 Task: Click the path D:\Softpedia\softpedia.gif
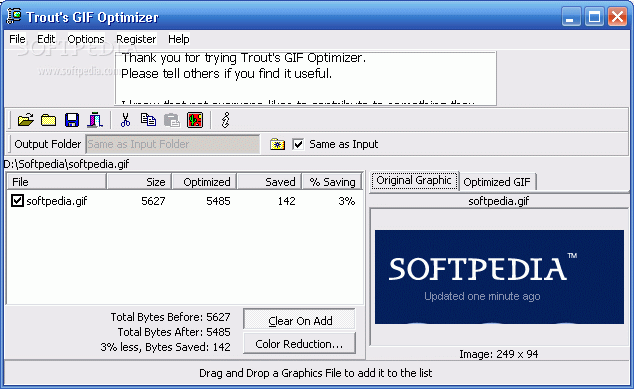(67, 164)
